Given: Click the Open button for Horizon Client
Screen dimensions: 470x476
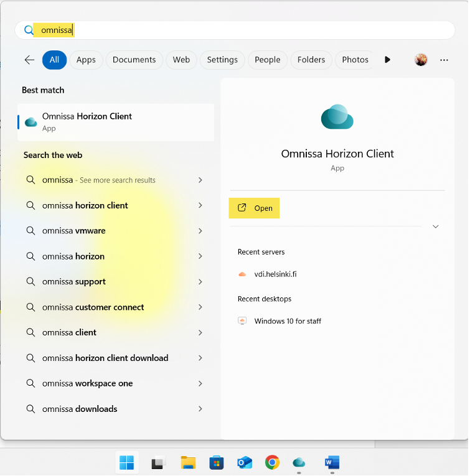Looking at the screenshot, I should tap(254, 208).
